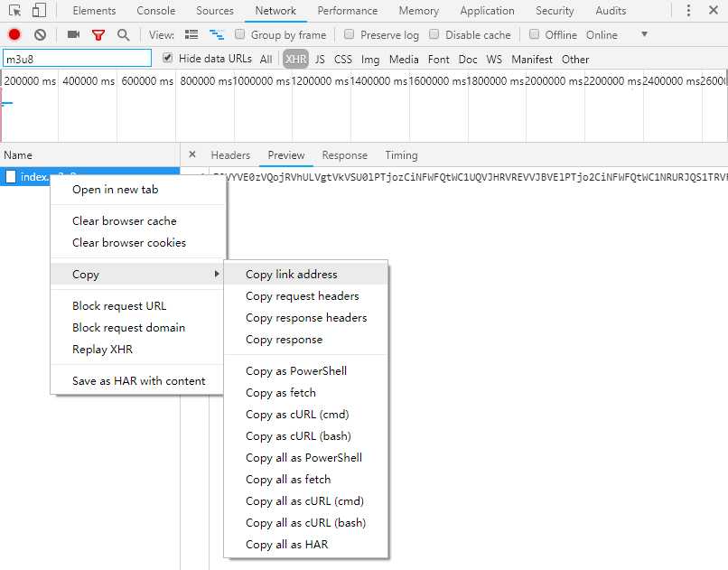Image resolution: width=728 pixels, height=570 pixels.
Task: Select the Preview tab
Action: click(286, 155)
